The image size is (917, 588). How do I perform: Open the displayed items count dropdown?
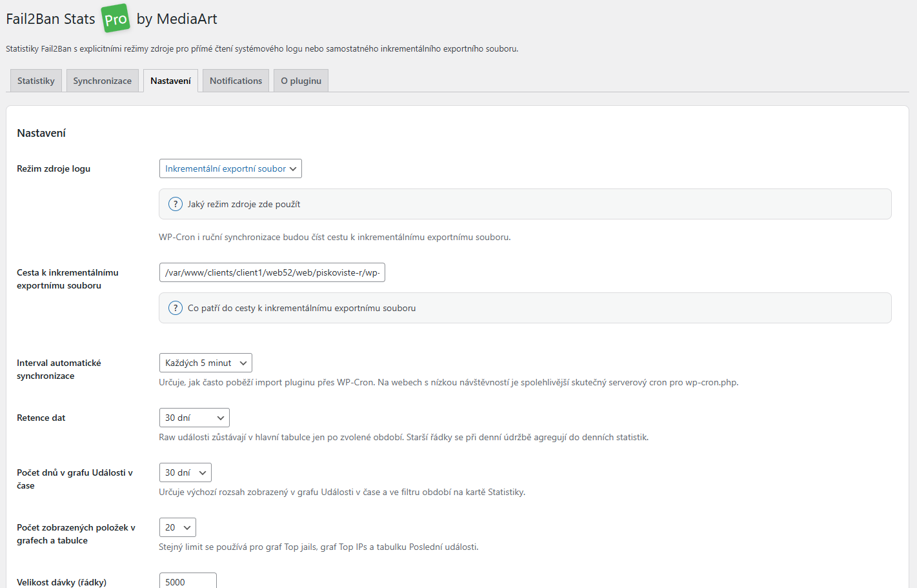pos(177,527)
